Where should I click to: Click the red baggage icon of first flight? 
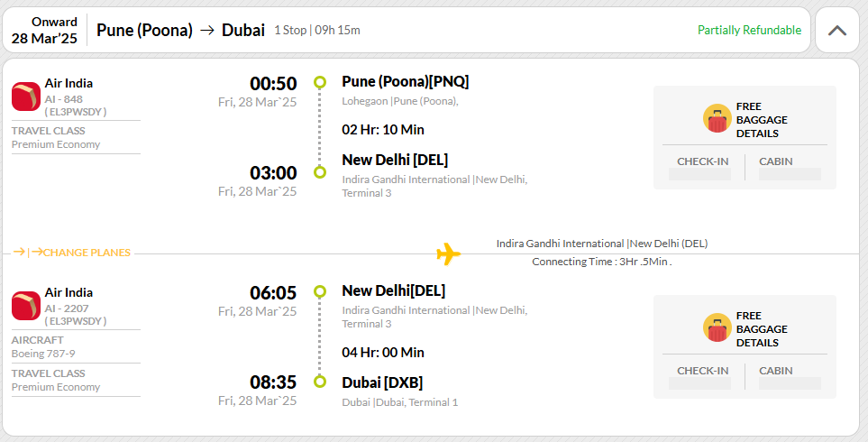click(x=717, y=118)
